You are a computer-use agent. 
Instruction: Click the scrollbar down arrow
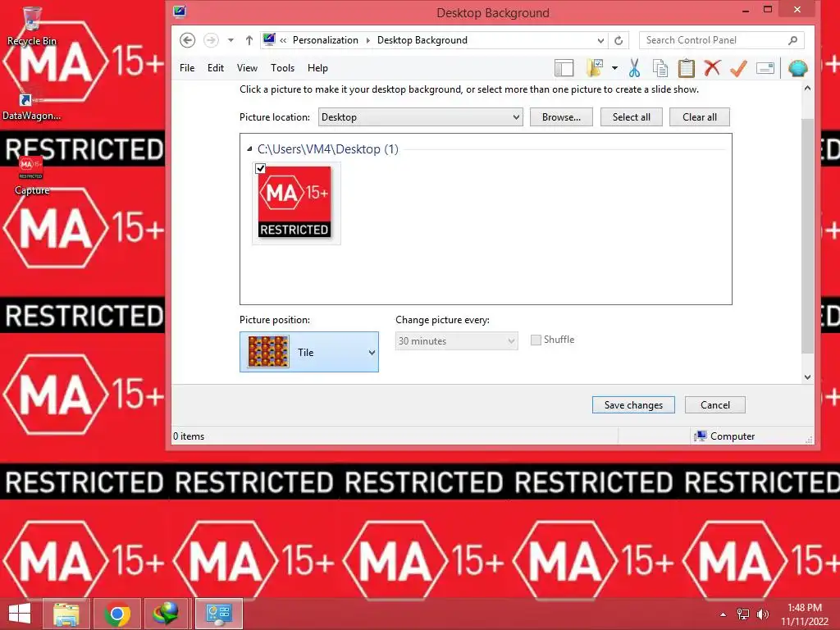[x=807, y=377]
